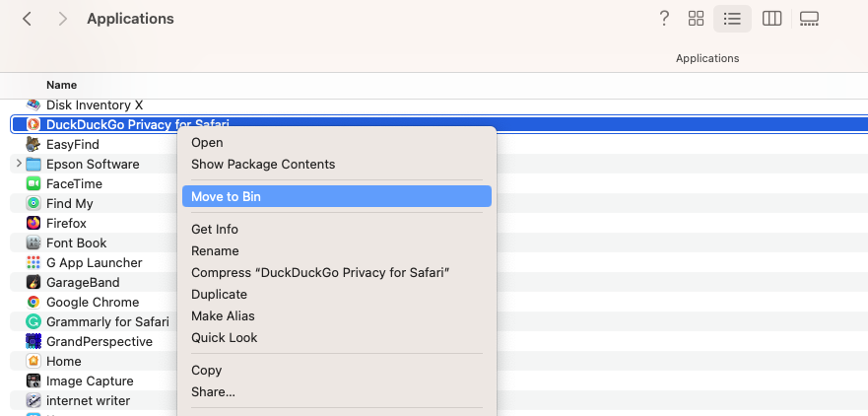Click the Font Book app icon
868x416 pixels.
tap(33, 243)
